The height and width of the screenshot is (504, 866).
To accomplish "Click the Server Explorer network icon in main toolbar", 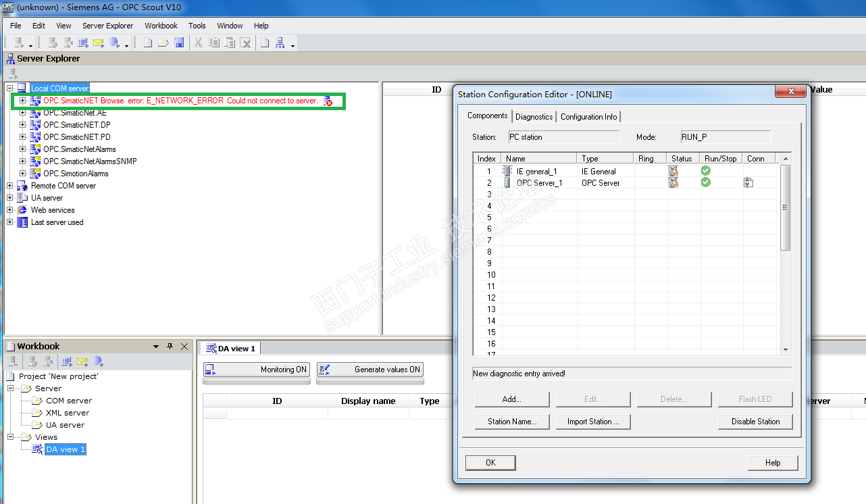I will (x=280, y=43).
